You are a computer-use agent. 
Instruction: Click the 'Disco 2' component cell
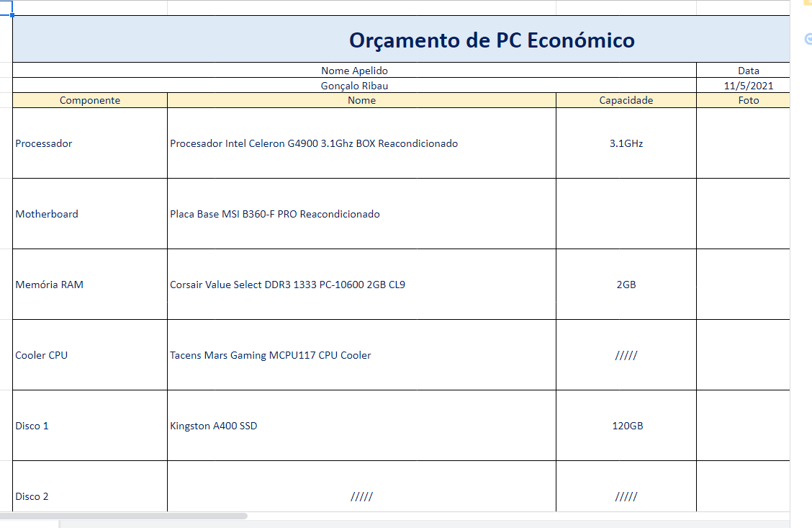pos(89,486)
